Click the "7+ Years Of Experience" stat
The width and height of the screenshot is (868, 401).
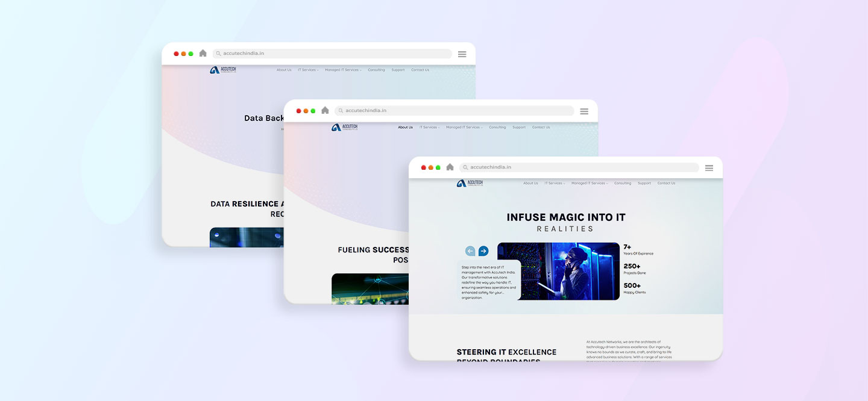[638, 249]
